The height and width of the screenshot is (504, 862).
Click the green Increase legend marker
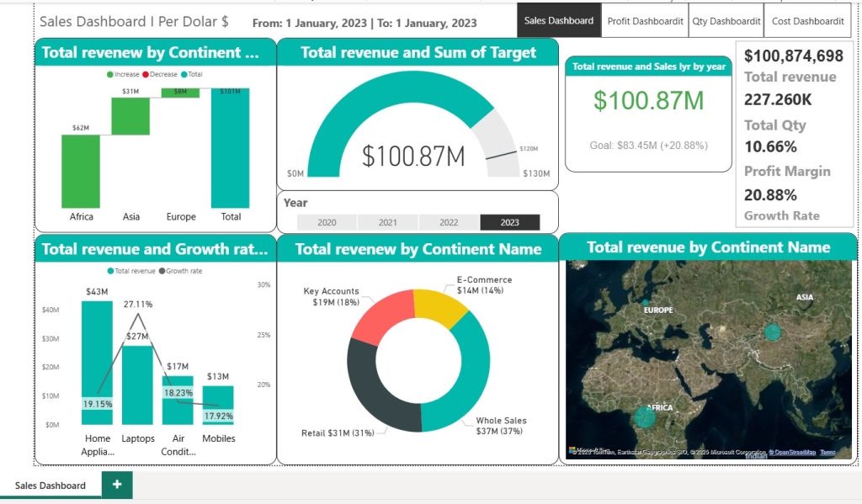(x=109, y=74)
